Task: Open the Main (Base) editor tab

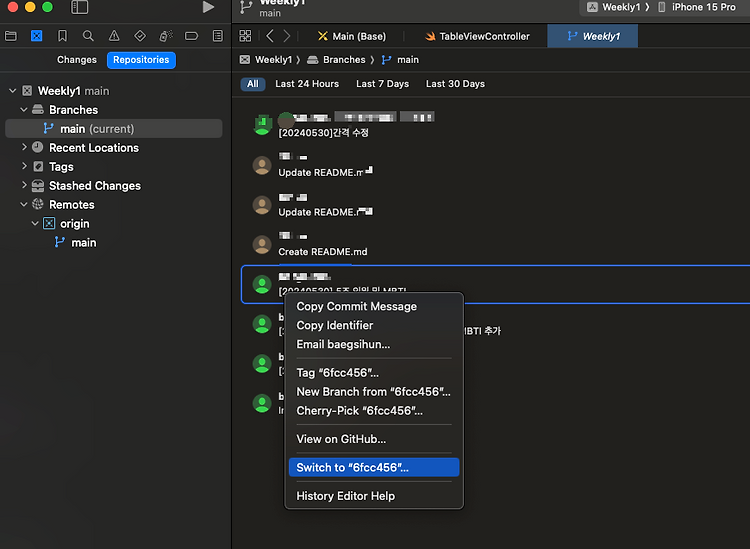Action: (x=352, y=36)
